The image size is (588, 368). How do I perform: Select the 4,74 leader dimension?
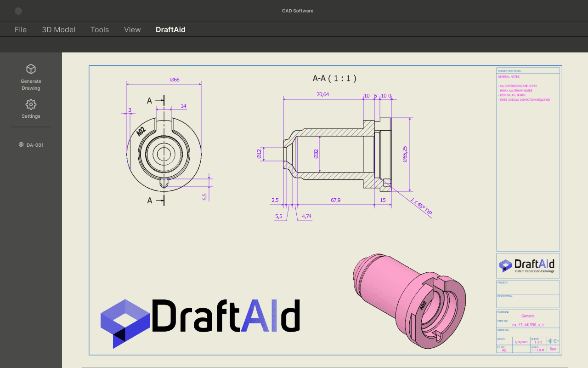307,216
